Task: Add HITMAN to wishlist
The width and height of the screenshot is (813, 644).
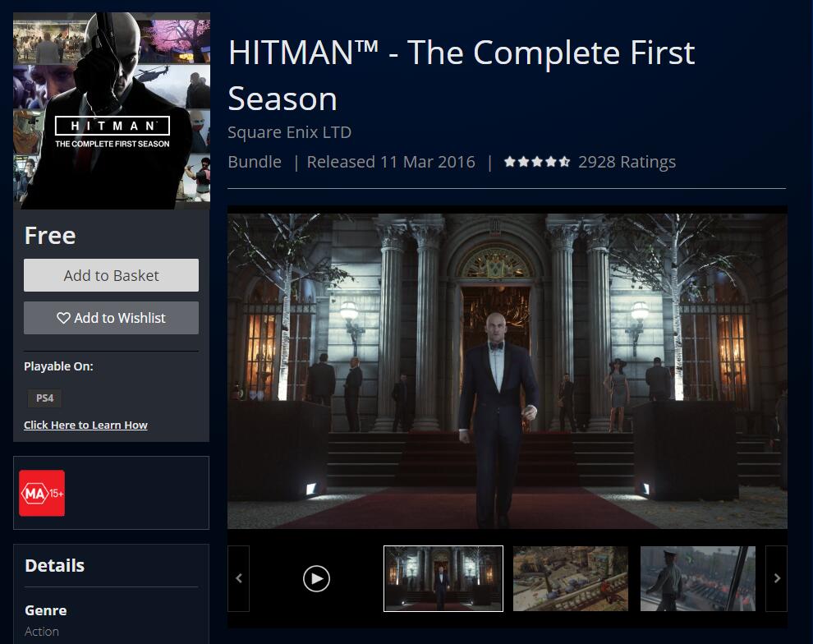Action: (111, 318)
